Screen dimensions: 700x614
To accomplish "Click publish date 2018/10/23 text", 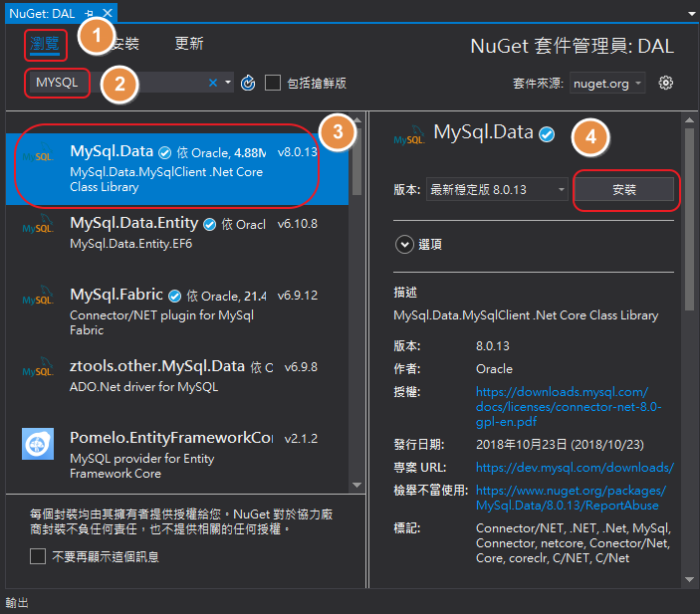I will click(560, 445).
